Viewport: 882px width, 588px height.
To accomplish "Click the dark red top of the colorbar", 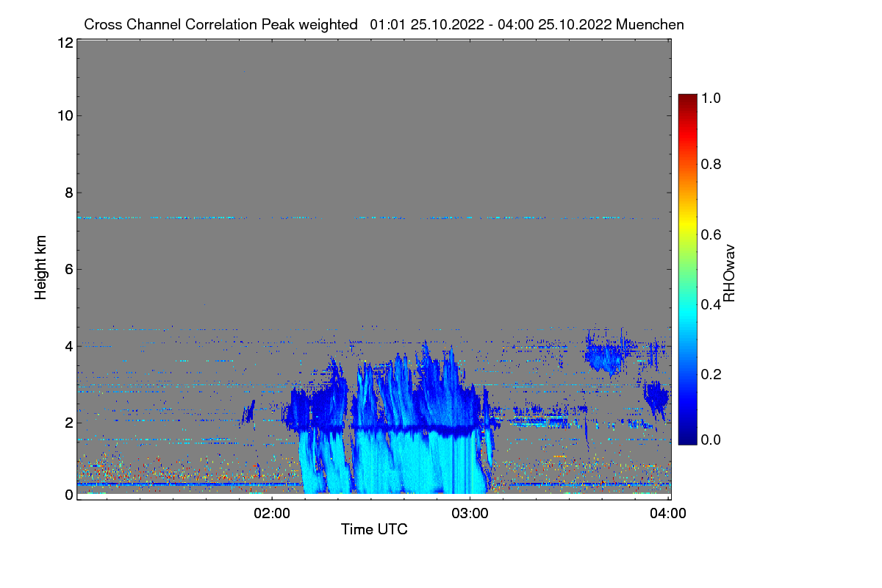I will pos(687,101).
